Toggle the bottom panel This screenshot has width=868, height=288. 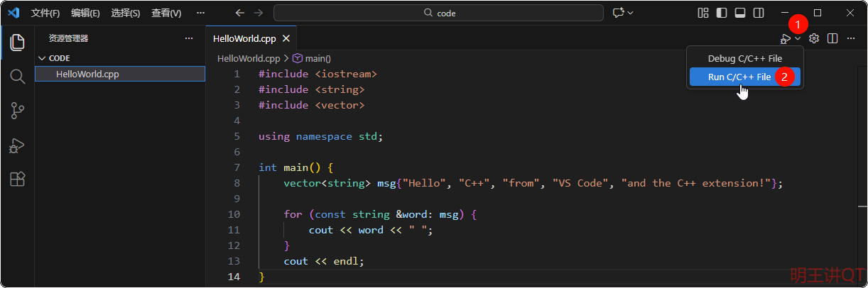point(740,13)
